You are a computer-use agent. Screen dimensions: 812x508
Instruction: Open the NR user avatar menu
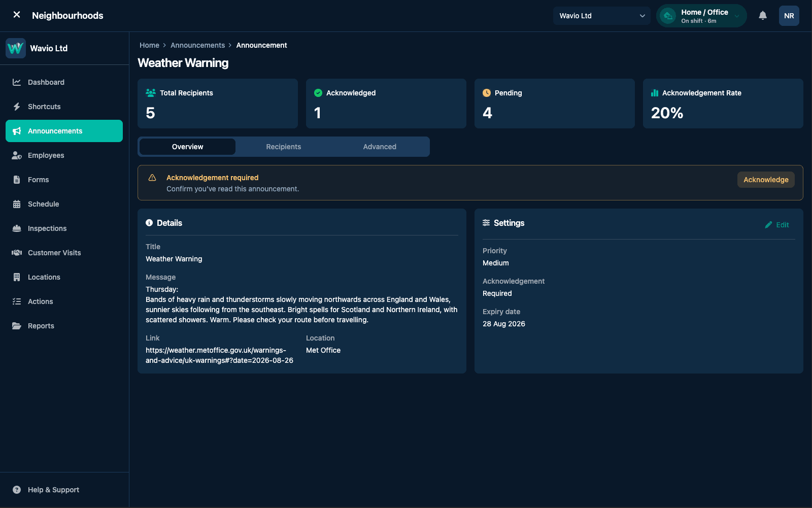(789, 16)
